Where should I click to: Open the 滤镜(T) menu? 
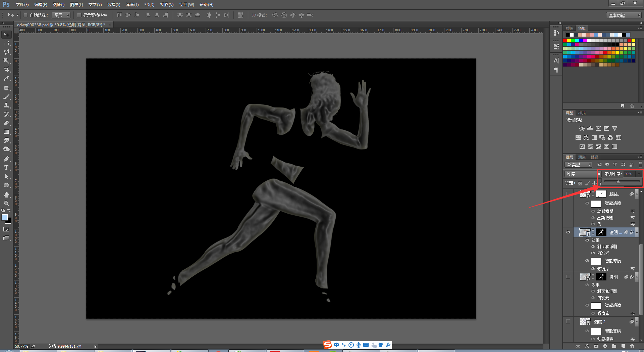pyautogui.click(x=132, y=5)
